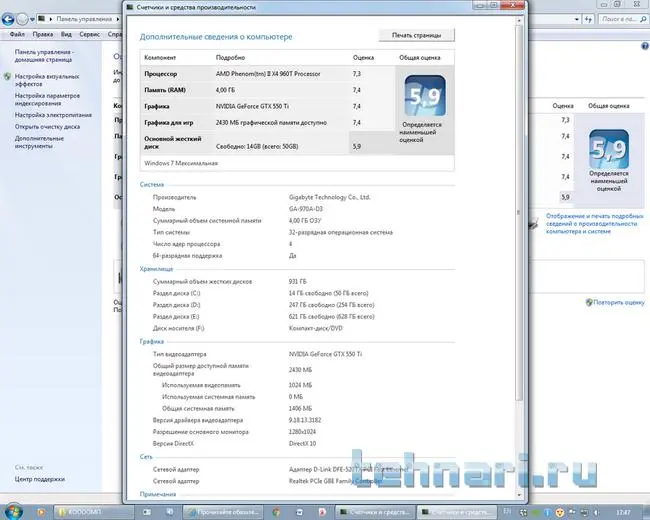This screenshot has width=650, height=520.
Task: Open the Файл menu
Action: 17,34
